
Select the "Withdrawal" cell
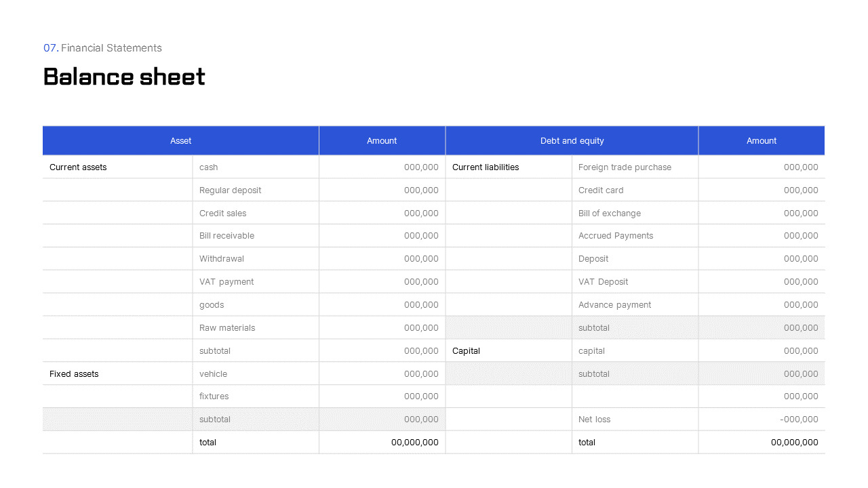coord(256,259)
